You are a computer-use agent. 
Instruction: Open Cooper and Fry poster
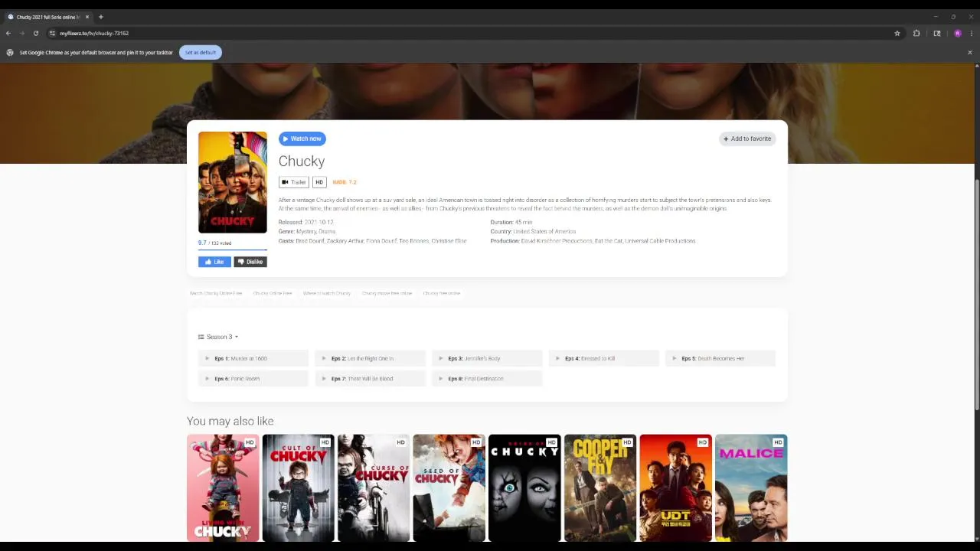pos(600,488)
